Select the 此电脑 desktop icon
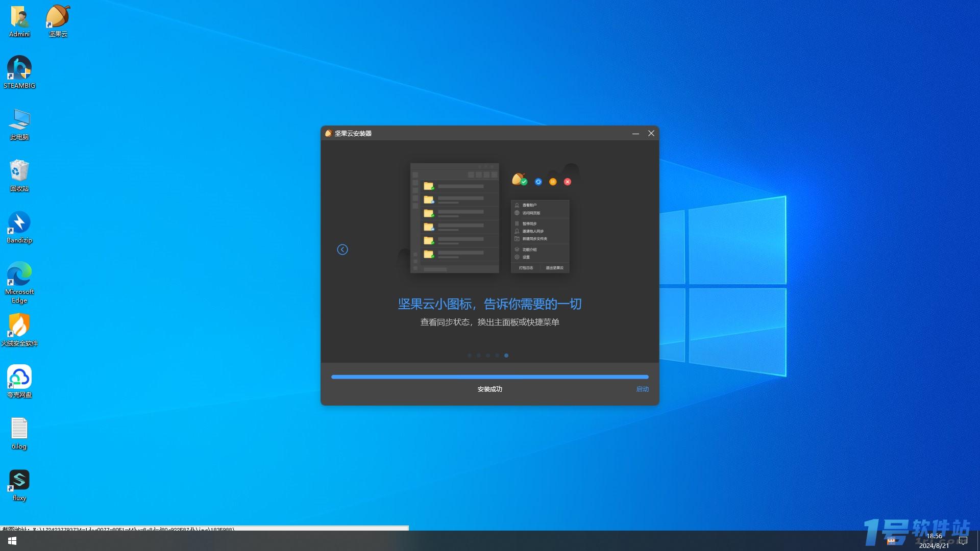Screen dimensions: 980x551 (19, 124)
